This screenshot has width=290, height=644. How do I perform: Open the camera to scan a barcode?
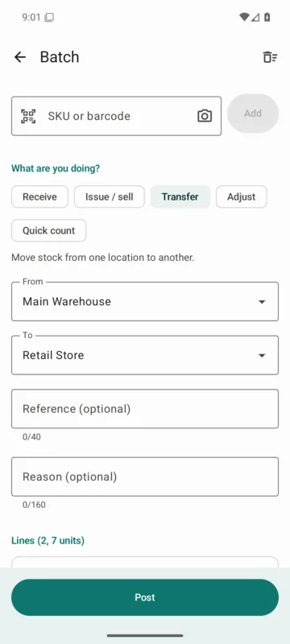tap(205, 116)
